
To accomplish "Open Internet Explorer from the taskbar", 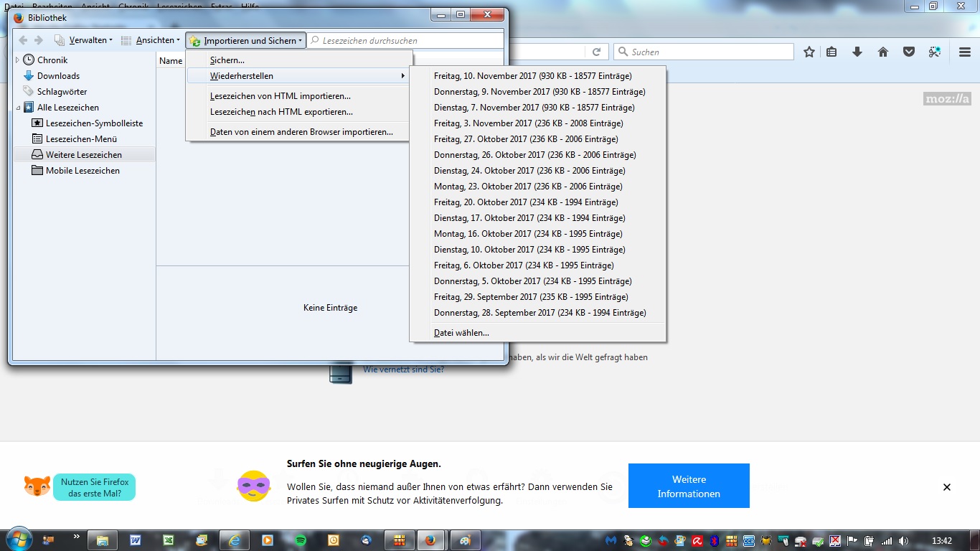I will pos(235,540).
